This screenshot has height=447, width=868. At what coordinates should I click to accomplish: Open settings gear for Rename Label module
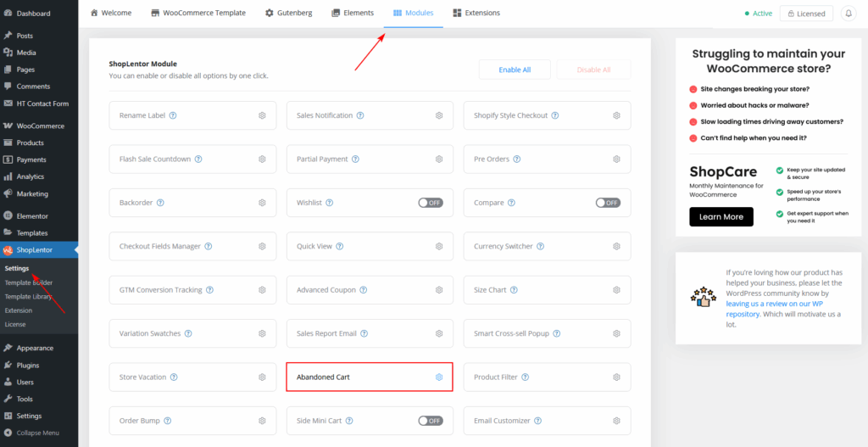click(262, 115)
